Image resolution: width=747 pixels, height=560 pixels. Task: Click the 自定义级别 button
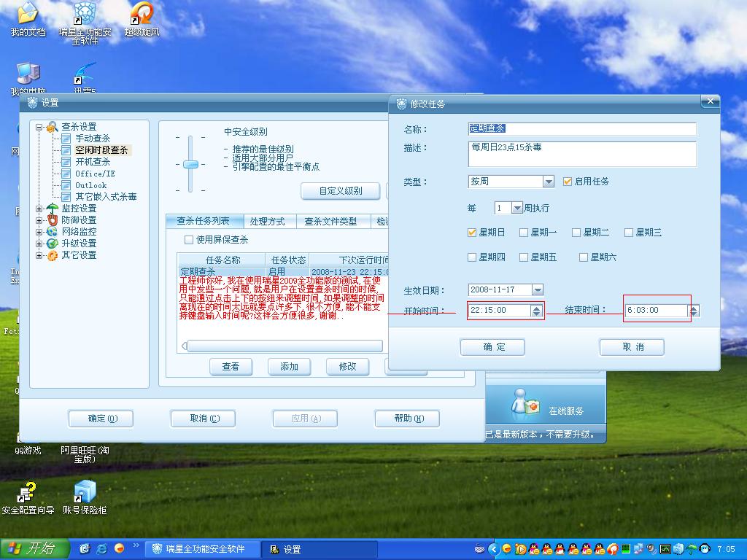[341, 191]
